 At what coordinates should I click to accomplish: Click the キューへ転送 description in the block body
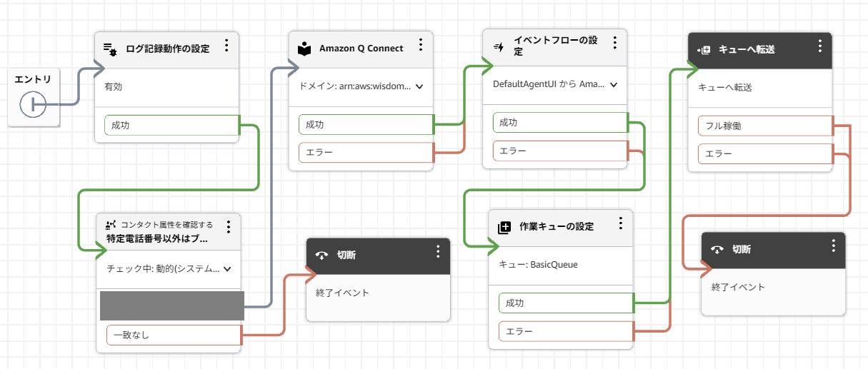[725, 87]
